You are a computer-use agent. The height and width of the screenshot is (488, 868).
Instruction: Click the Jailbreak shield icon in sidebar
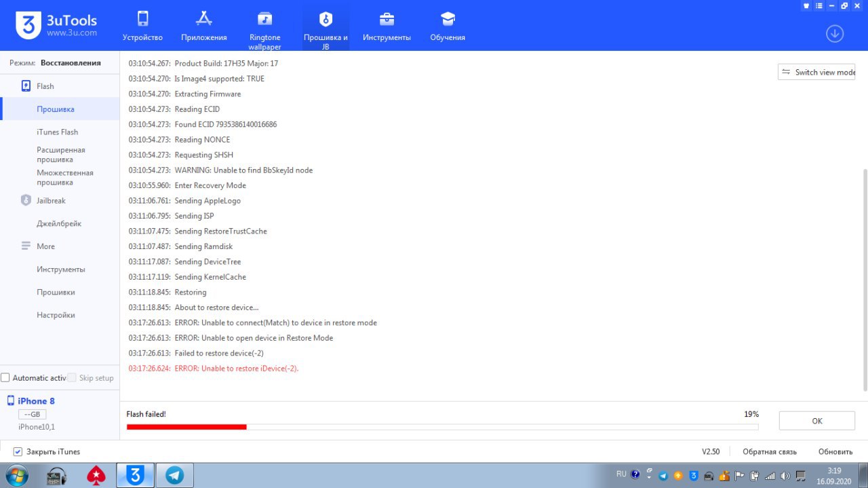click(x=26, y=200)
